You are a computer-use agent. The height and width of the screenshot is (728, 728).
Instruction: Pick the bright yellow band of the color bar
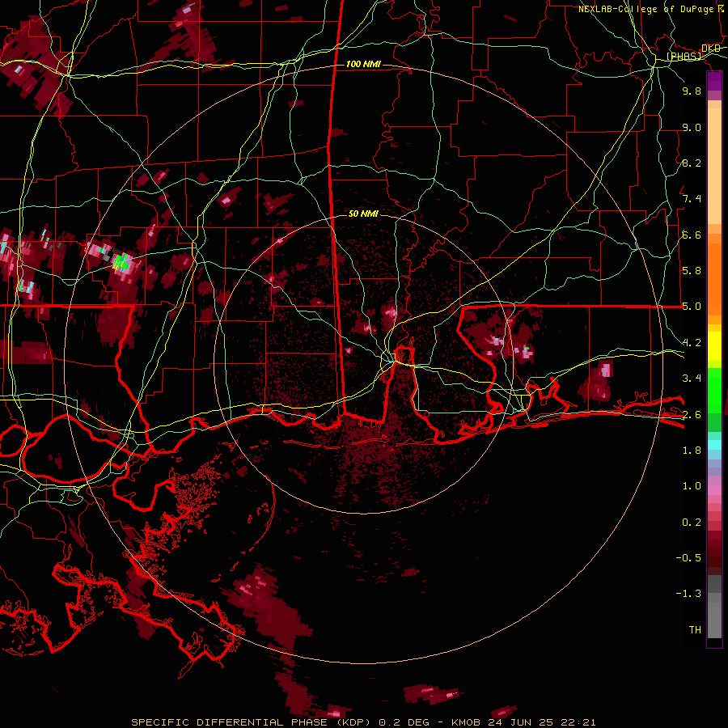(x=714, y=346)
